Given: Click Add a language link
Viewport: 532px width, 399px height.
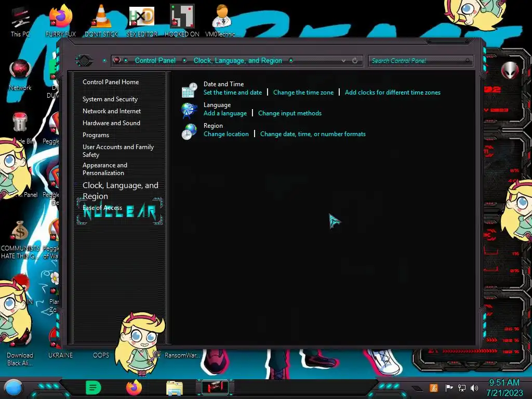Looking at the screenshot, I should (225, 113).
